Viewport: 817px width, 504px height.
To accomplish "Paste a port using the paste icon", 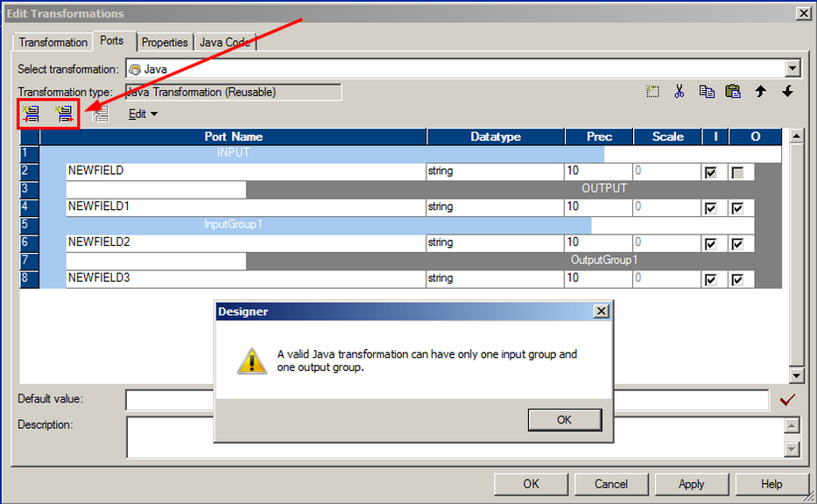I will pos(733,91).
